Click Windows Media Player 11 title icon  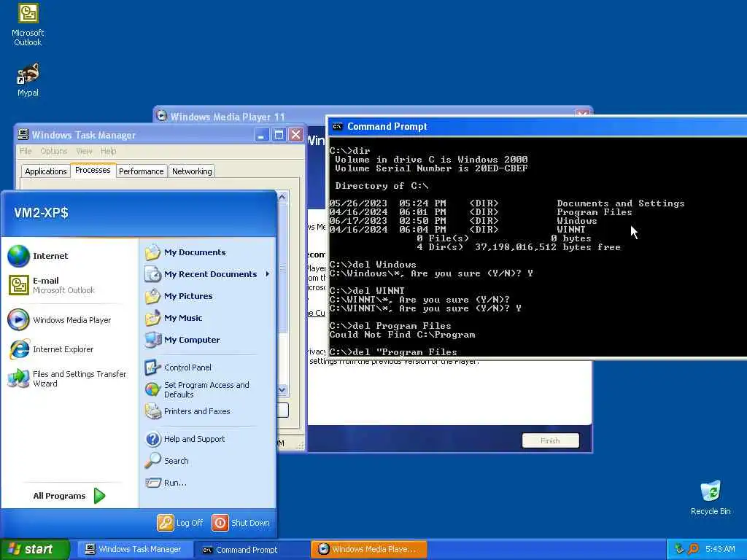[162, 116]
